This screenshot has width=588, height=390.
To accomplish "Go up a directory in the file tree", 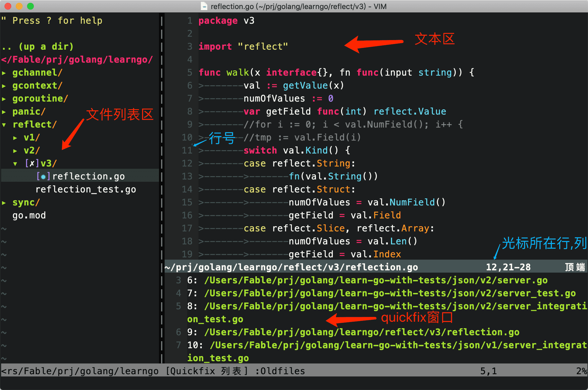I will 38,47.
